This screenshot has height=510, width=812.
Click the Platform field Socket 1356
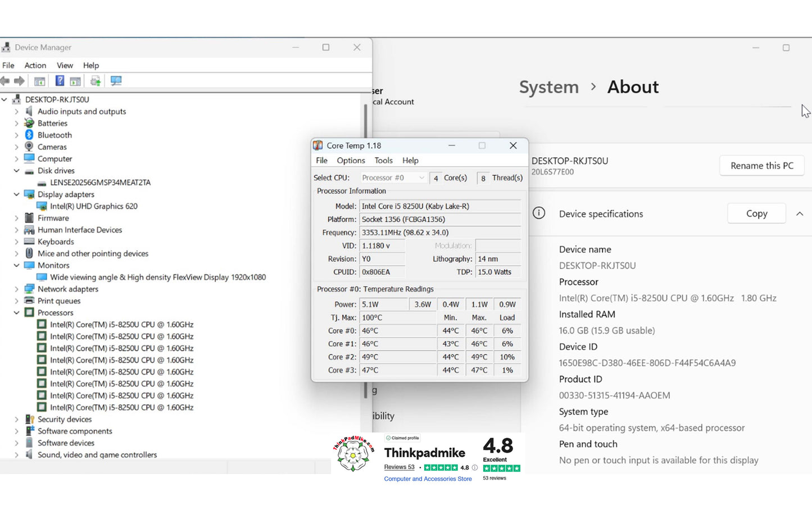[x=440, y=219]
